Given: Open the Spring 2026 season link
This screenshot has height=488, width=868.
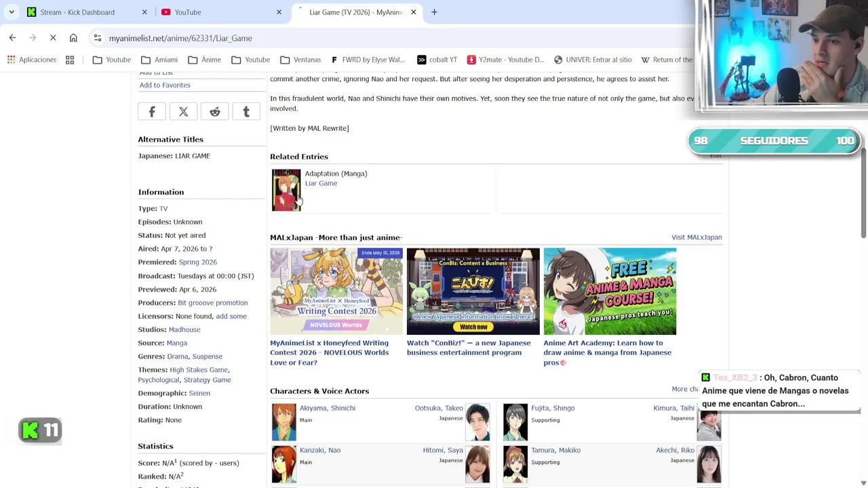Looking at the screenshot, I should [x=197, y=262].
